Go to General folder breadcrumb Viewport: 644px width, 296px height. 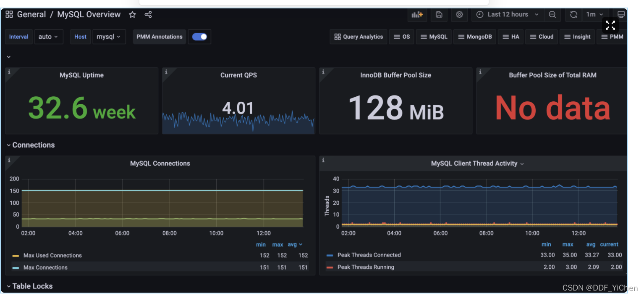(x=31, y=15)
